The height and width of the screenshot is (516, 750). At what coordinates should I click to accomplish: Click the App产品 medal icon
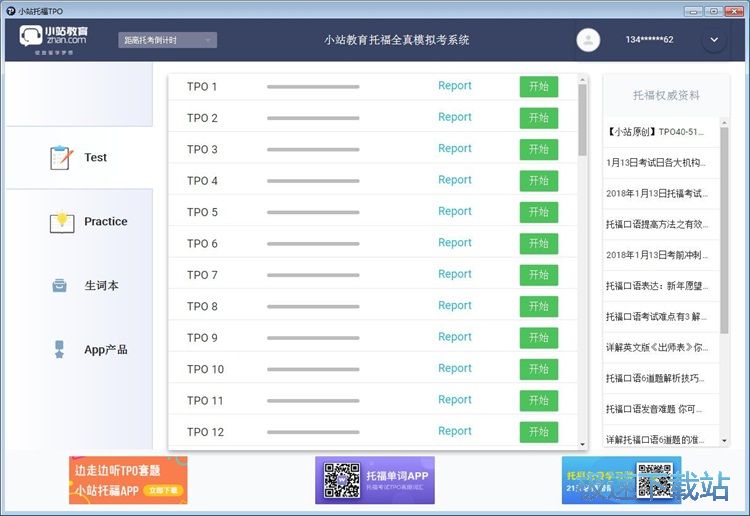59,349
